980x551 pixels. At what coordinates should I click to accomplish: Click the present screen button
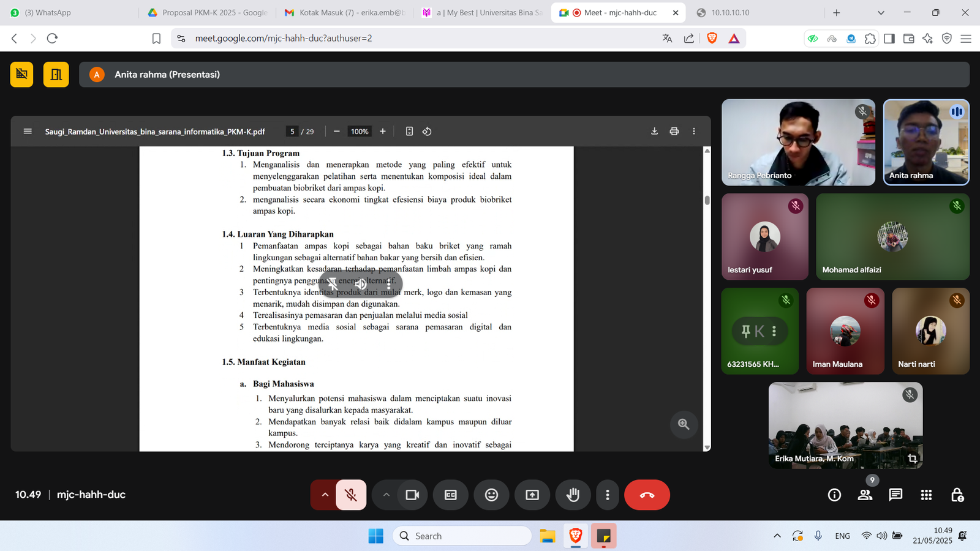(532, 495)
